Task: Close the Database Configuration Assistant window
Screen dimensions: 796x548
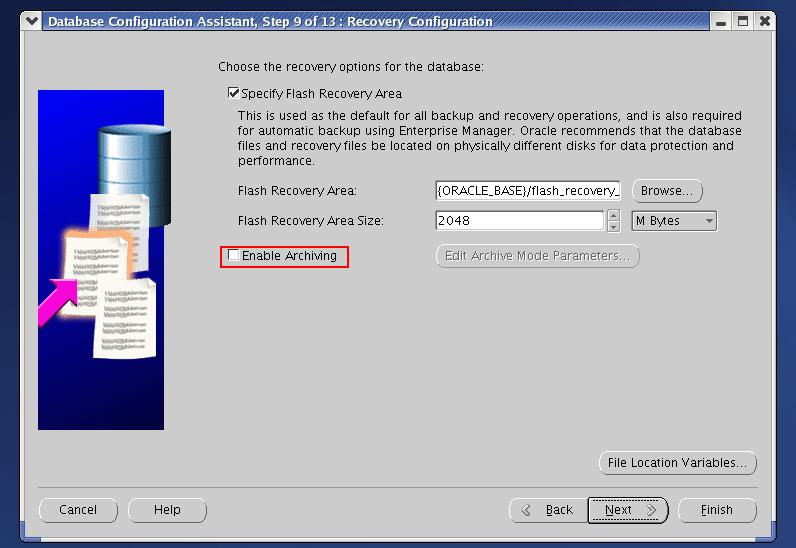Action: (765, 20)
